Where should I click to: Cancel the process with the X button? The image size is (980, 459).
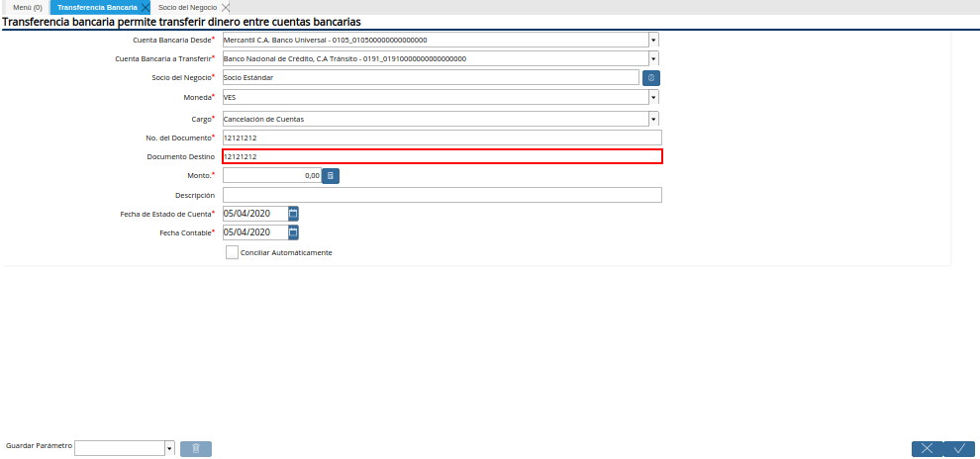tap(927, 448)
